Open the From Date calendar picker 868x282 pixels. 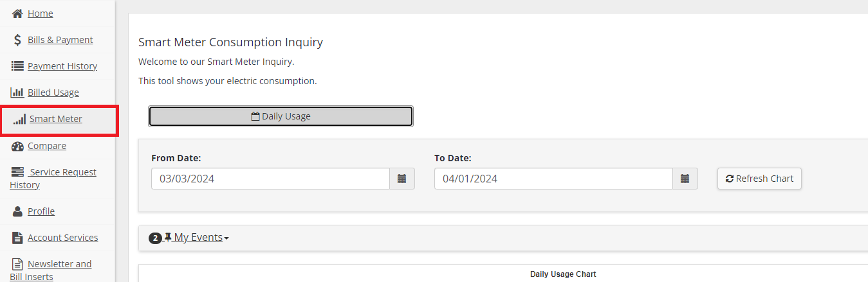(402, 179)
